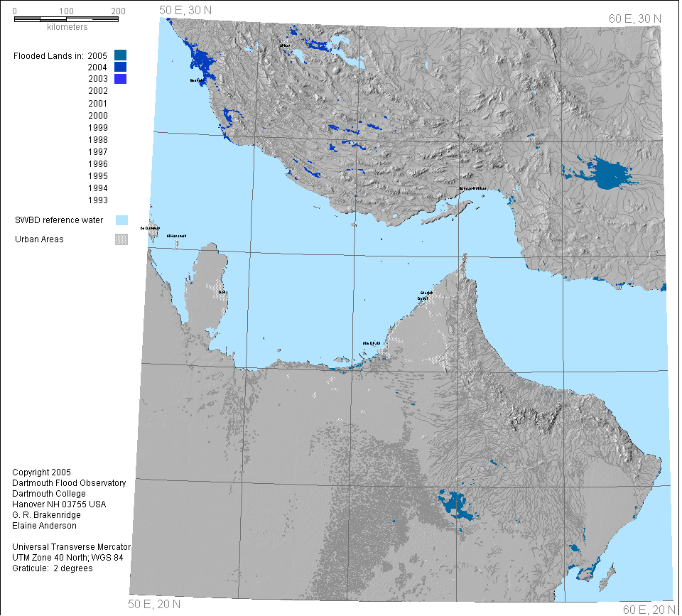Image resolution: width=682 pixels, height=616 pixels.
Task: Click the 'Graticule: 2 degrees' text
Action: [53, 568]
